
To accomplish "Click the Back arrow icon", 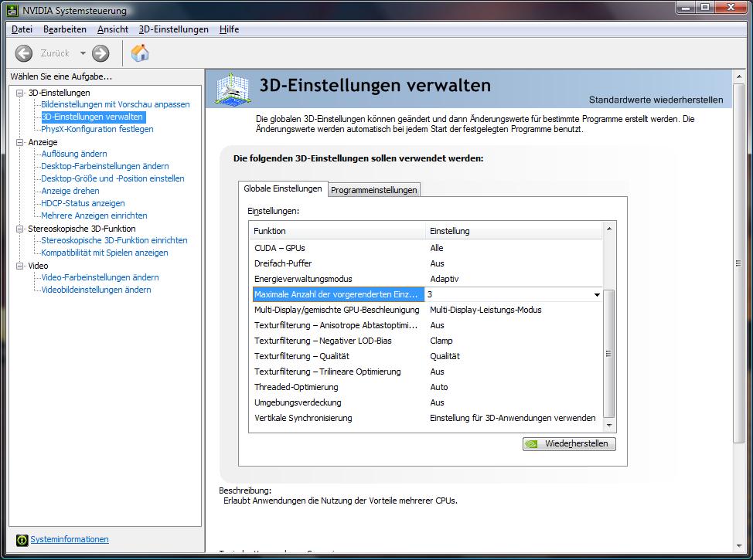I will pos(24,53).
